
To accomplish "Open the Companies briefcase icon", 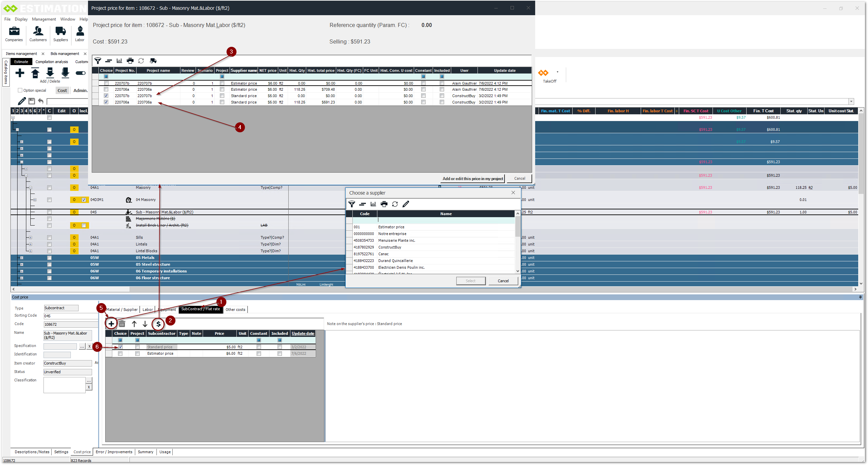I will click(x=14, y=31).
